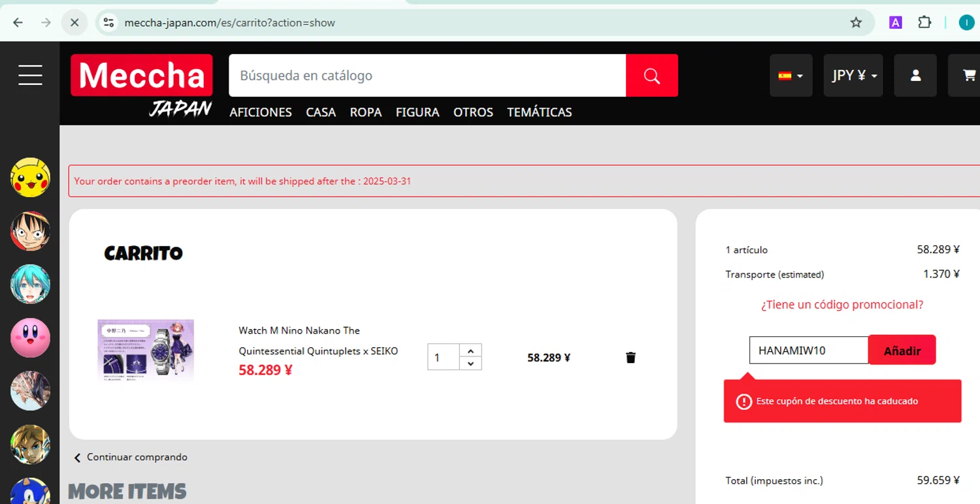The height and width of the screenshot is (504, 980).
Task: Click the red search magnifier button
Action: coord(652,76)
